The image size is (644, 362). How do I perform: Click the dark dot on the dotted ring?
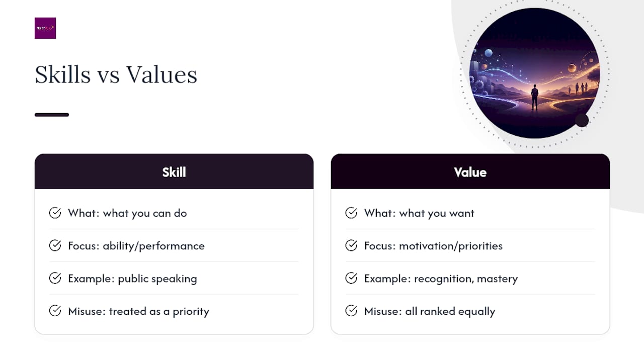tap(582, 120)
